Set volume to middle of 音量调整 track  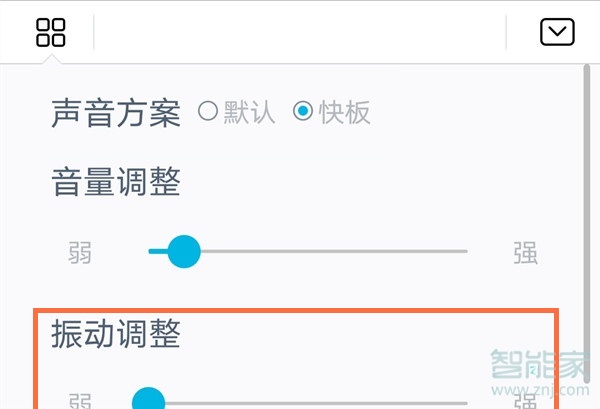(308, 251)
